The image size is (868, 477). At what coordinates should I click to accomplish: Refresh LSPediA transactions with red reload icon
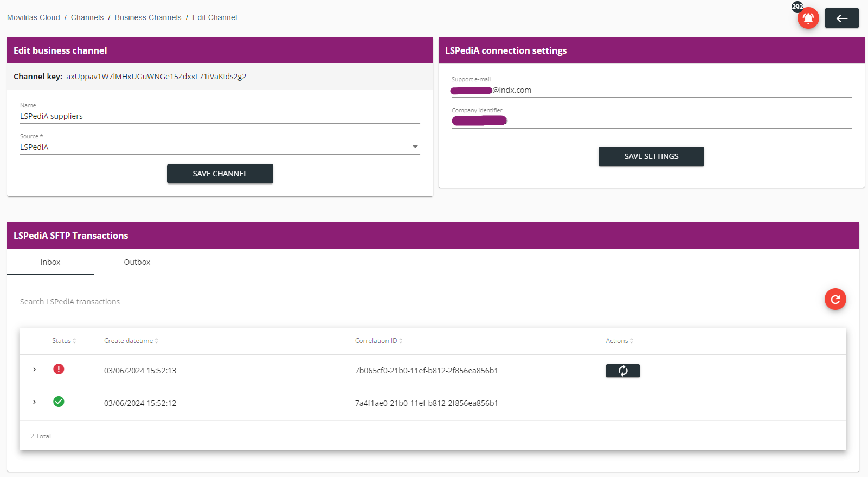click(x=835, y=299)
